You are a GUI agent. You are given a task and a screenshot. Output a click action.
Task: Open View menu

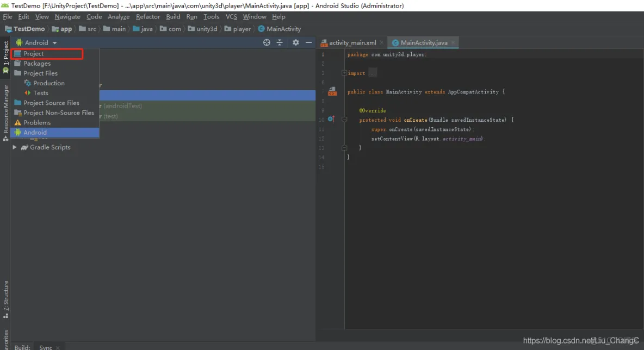[x=42, y=17]
